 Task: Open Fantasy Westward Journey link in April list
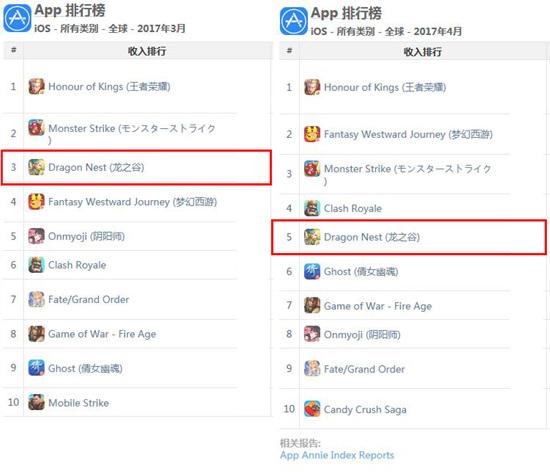pos(408,134)
